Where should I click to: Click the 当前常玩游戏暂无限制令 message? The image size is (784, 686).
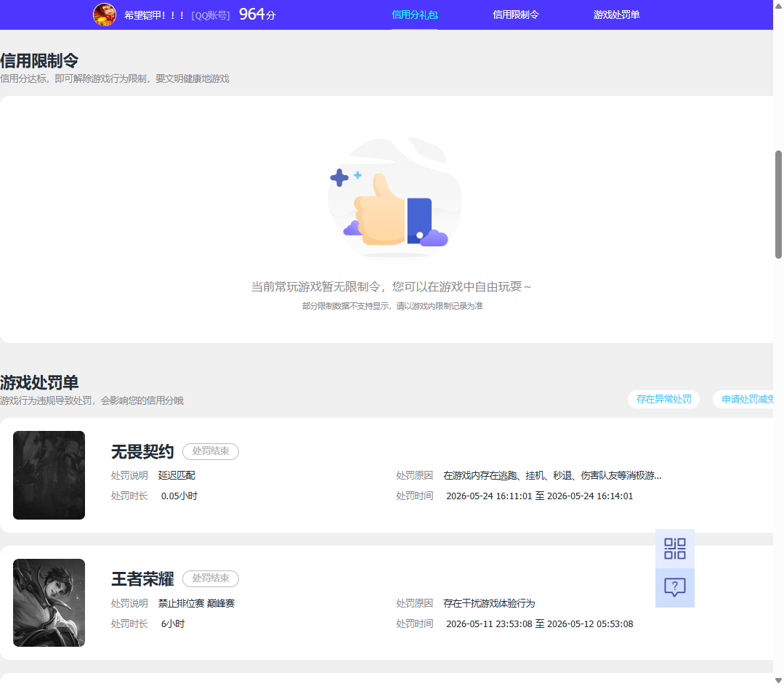tap(391, 286)
